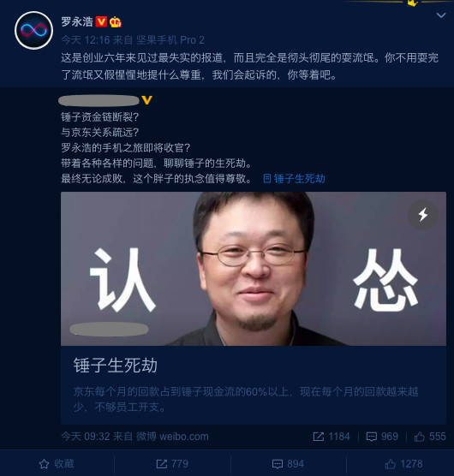Viewport: 454px width, 476px height.
Task: Open the original post's 1184 reposts
Action: click(x=332, y=437)
